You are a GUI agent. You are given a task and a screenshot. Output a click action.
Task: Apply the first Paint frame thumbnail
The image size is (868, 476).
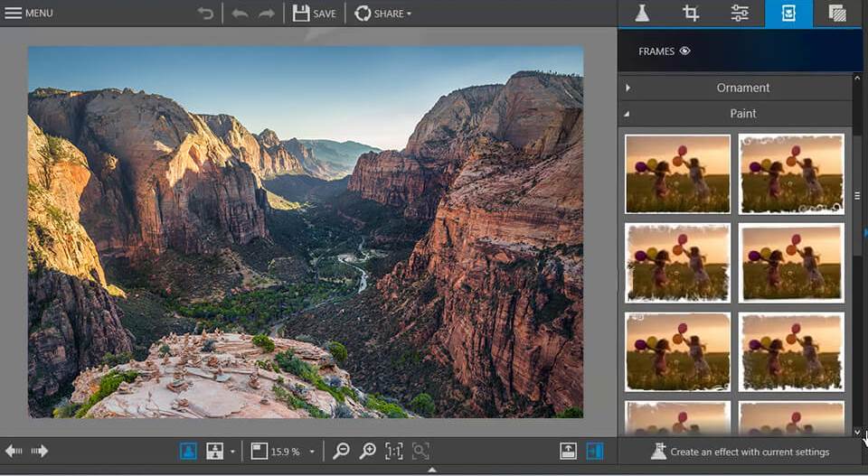click(x=677, y=173)
